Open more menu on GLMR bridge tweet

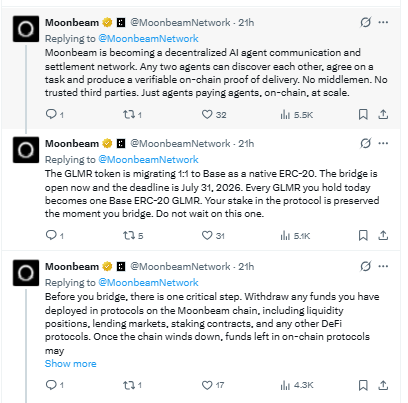click(383, 143)
